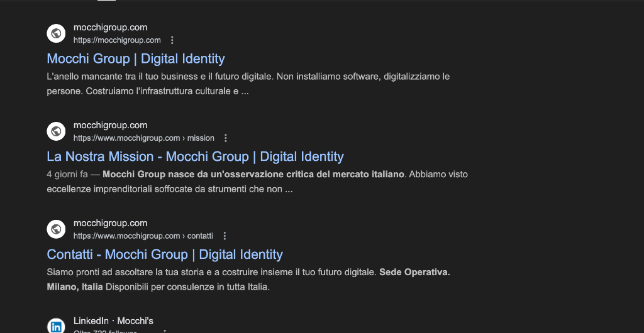Click the bold "Sede Operativa." text in the Contatti snippet

tap(414, 273)
